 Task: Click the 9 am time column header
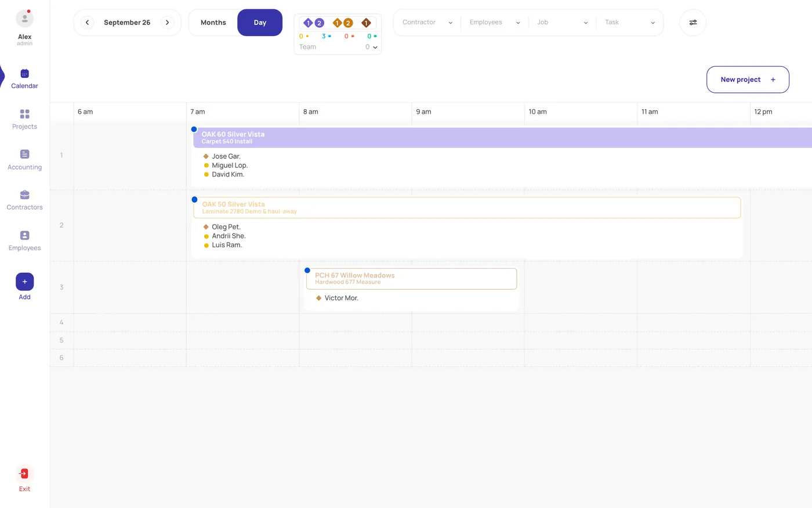[x=423, y=111]
